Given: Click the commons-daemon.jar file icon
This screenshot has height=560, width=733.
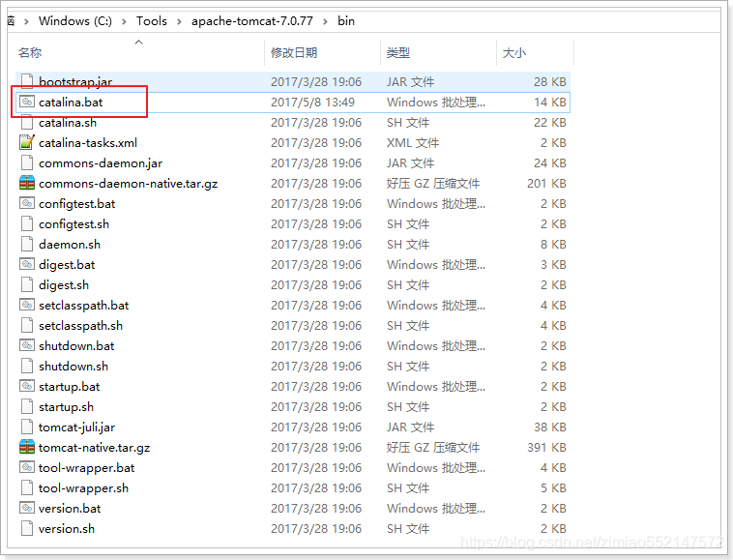Looking at the screenshot, I should click(x=27, y=162).
